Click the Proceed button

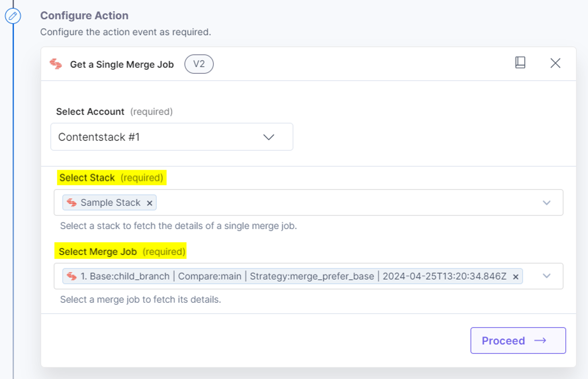coord(518,340)
